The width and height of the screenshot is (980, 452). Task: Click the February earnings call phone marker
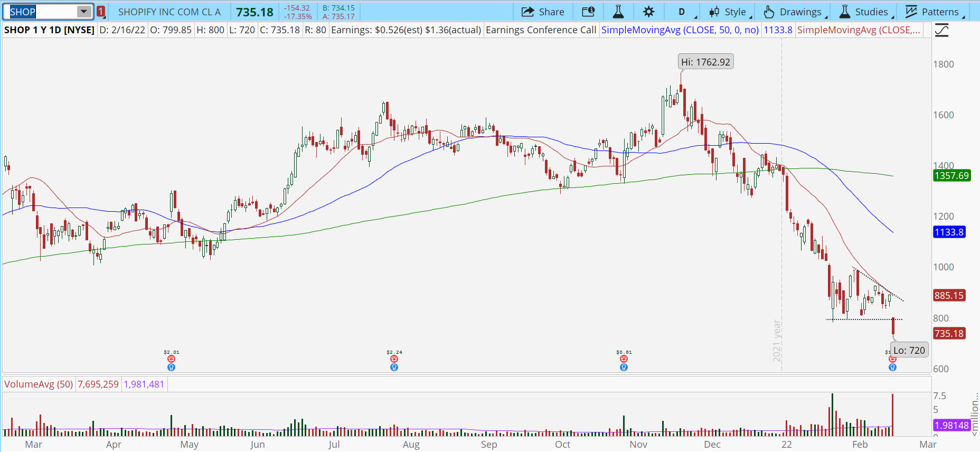click(x=892, y=360)
